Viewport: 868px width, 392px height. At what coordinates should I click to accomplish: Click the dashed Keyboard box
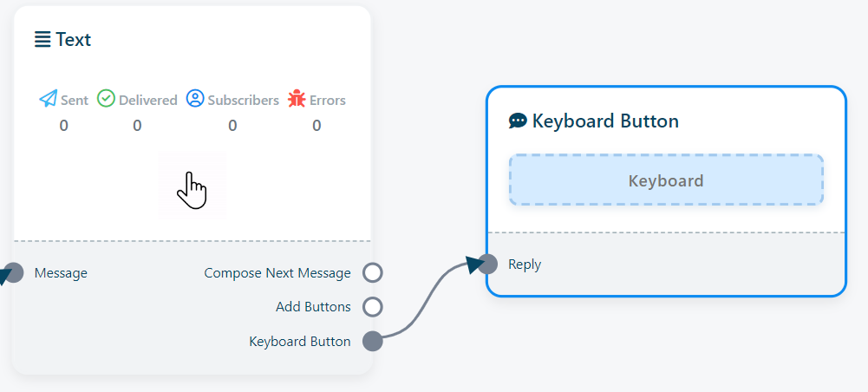coord(665,180)
